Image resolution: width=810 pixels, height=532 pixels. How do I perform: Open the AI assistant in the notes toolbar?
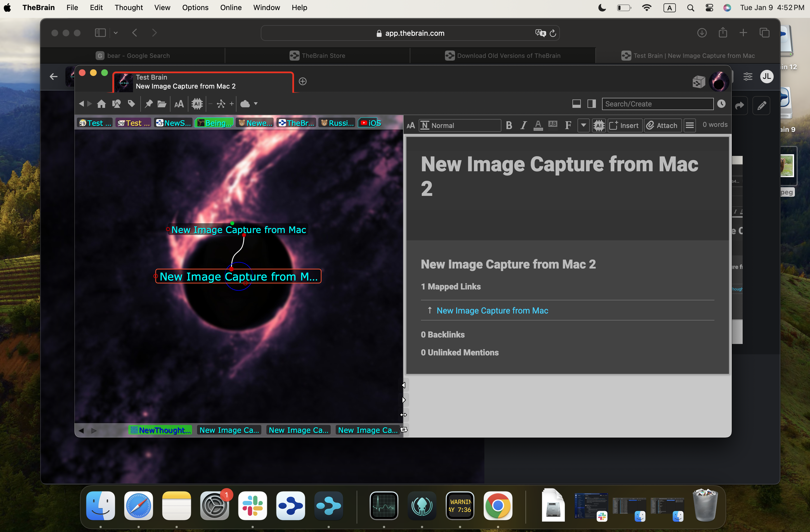[599, 125]
